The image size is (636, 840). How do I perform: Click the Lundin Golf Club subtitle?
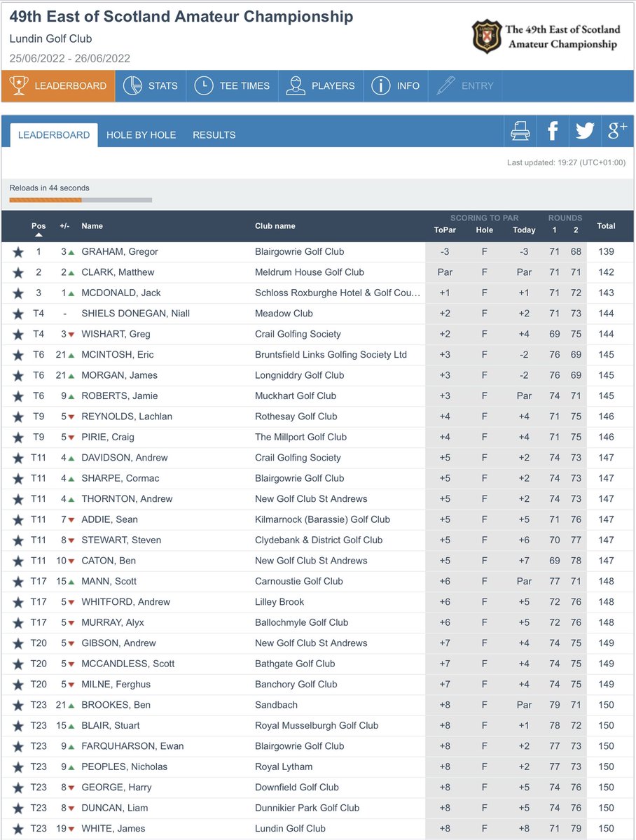click(x=50, y=39)
